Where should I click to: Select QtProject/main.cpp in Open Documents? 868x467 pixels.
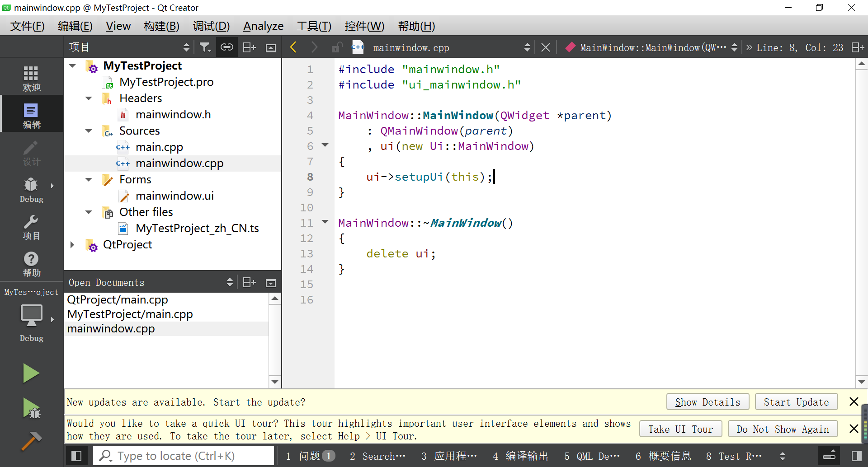coord(118,299)
